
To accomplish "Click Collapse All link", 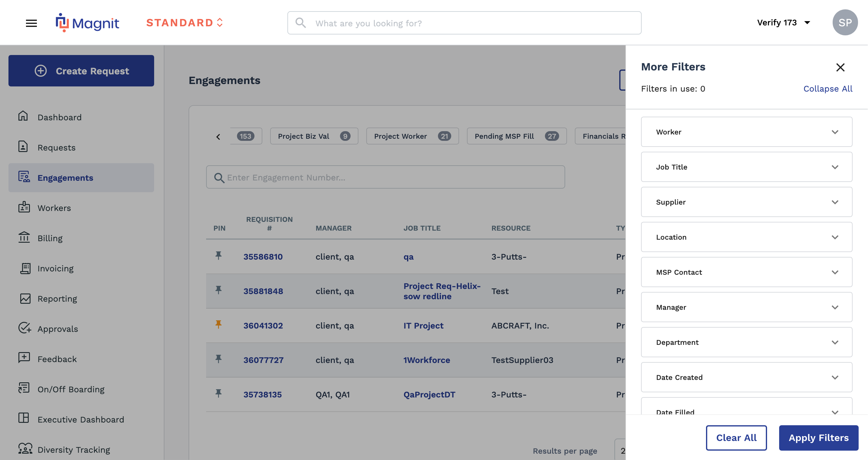I will pos(828,89).
